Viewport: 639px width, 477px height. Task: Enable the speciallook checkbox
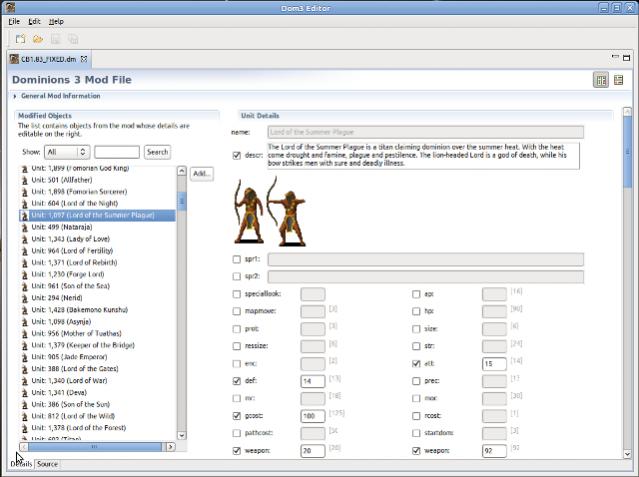click(236, 294)
